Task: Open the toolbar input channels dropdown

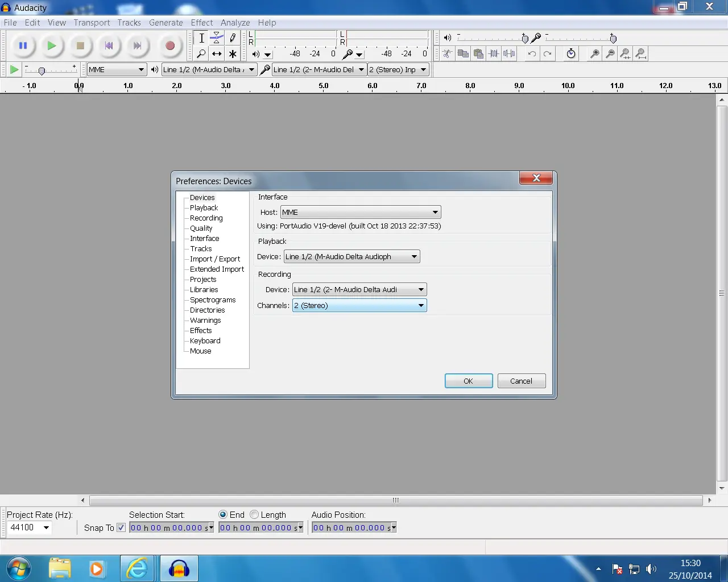Action: click(398, 69)
